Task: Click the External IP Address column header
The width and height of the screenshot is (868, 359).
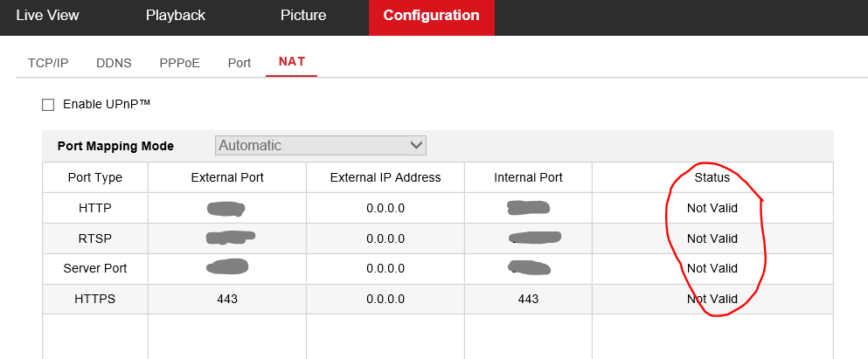Action: [x=385, y=177]
